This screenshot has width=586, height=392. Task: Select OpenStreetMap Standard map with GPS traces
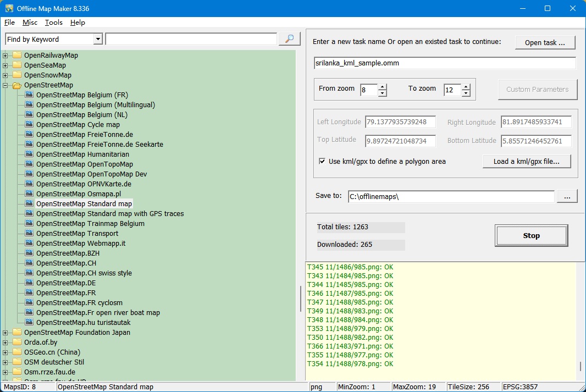(x=110, y=214)
